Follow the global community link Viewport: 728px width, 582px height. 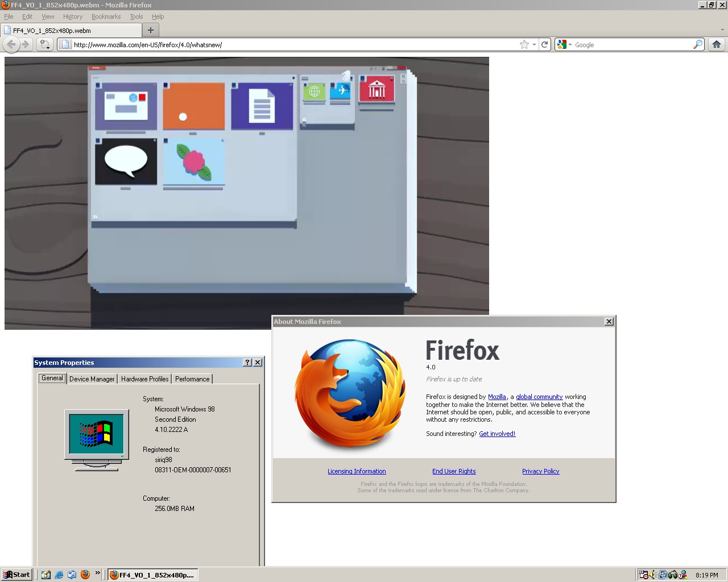pos(539,397)
